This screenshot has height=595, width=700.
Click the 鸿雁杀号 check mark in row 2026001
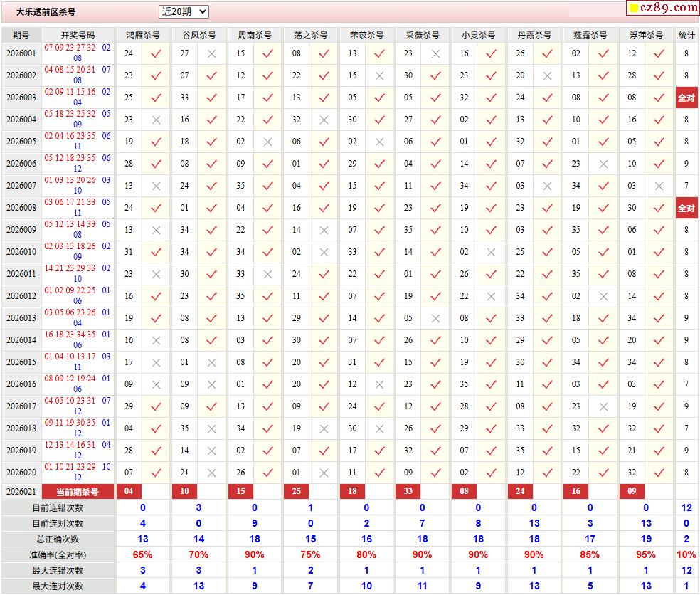(156, 53)
